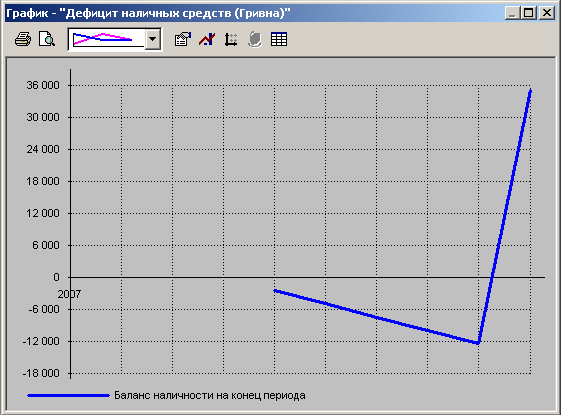The height and width of the screenshot is (415, 561).
Task: Click the '-18 000' axis label
Action: click(x=41, y=373)
